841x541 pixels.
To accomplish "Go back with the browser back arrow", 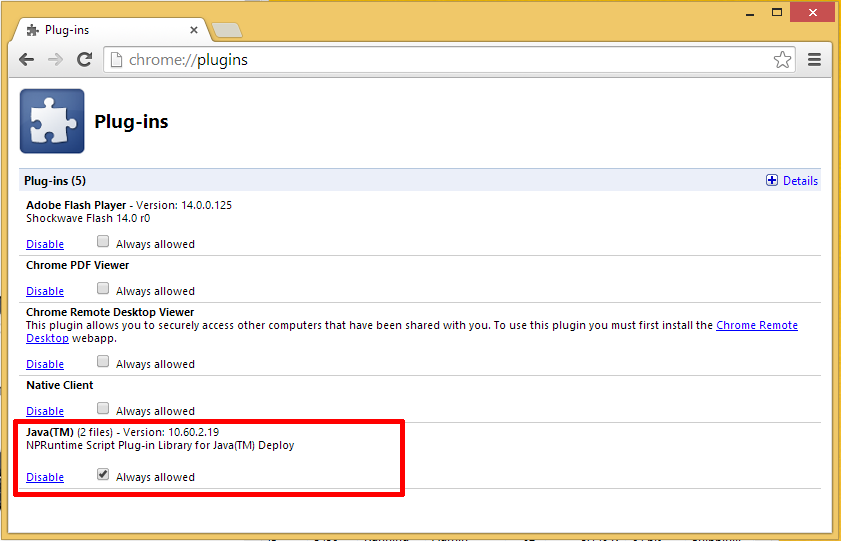I will pos(26,60).
